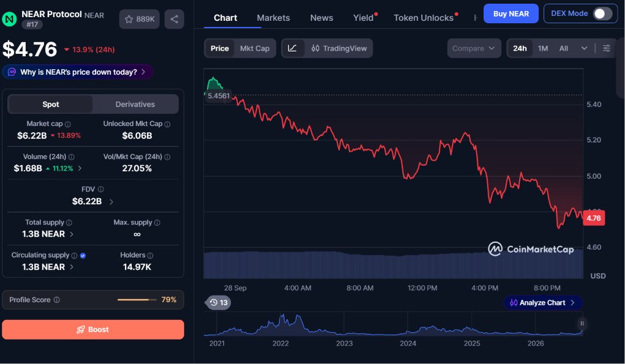The height and width of the screenshot is (364, 625).
Task: Open the News tab
Action: 321,18
